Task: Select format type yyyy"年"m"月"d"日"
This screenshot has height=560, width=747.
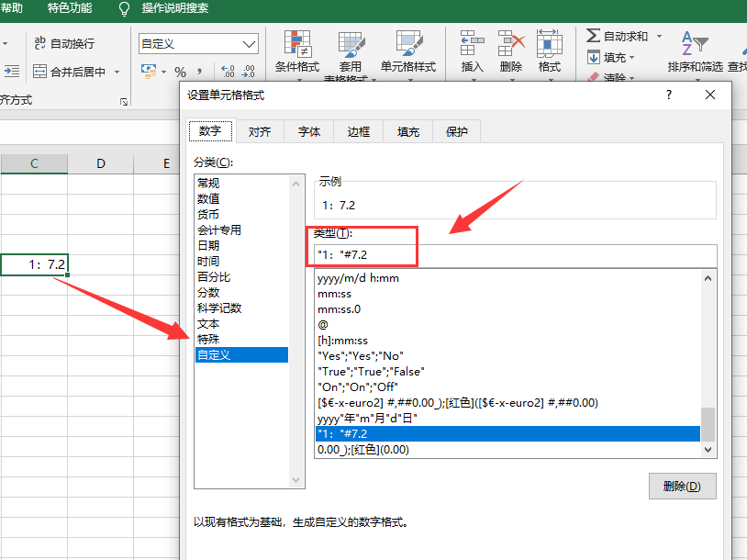Action: pos(507,419)
